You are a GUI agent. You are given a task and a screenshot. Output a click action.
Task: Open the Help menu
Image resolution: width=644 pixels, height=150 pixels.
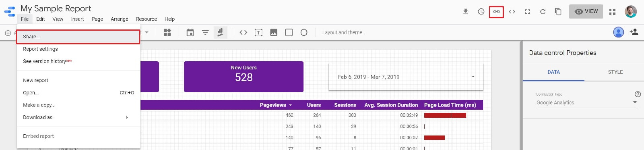click(x=169, y=19)
